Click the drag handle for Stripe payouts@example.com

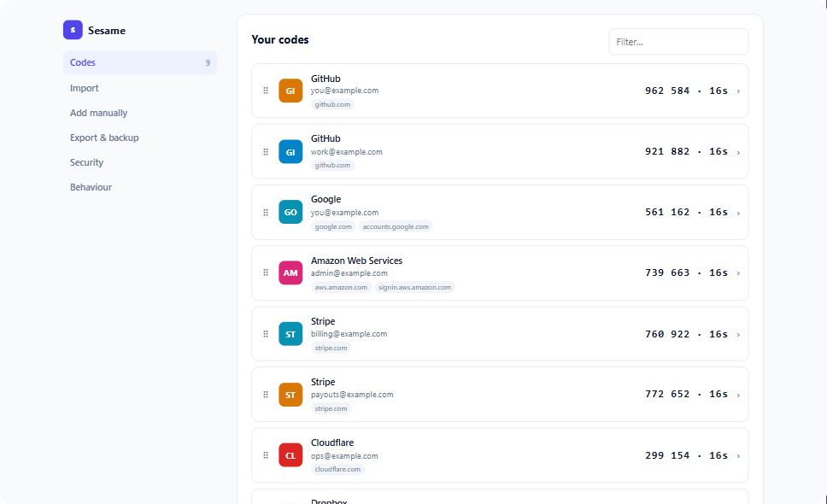click(266, 395)
